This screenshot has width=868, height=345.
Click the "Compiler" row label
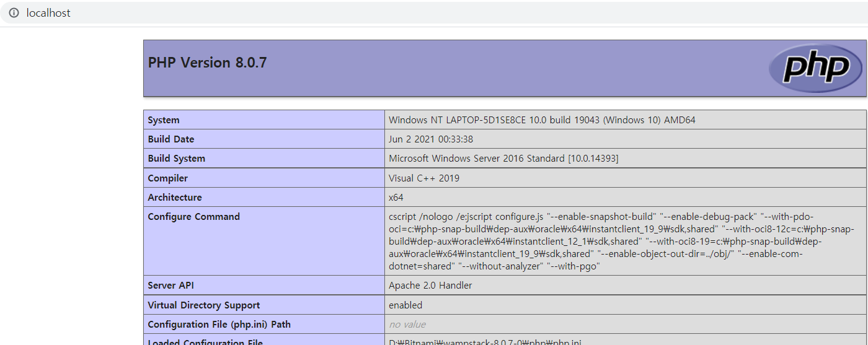(168, 178)
